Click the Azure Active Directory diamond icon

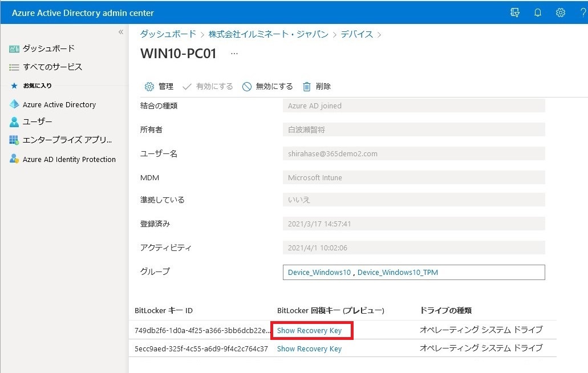click(x=14, y=104)
